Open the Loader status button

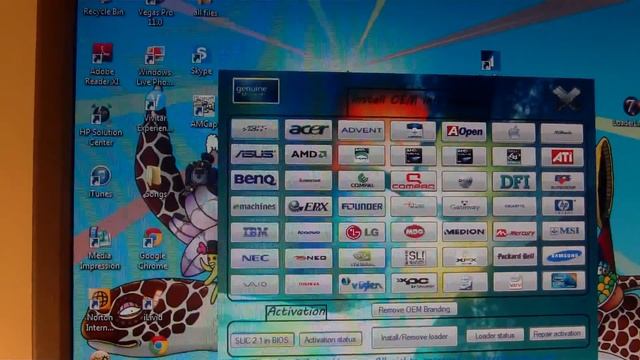495,336
